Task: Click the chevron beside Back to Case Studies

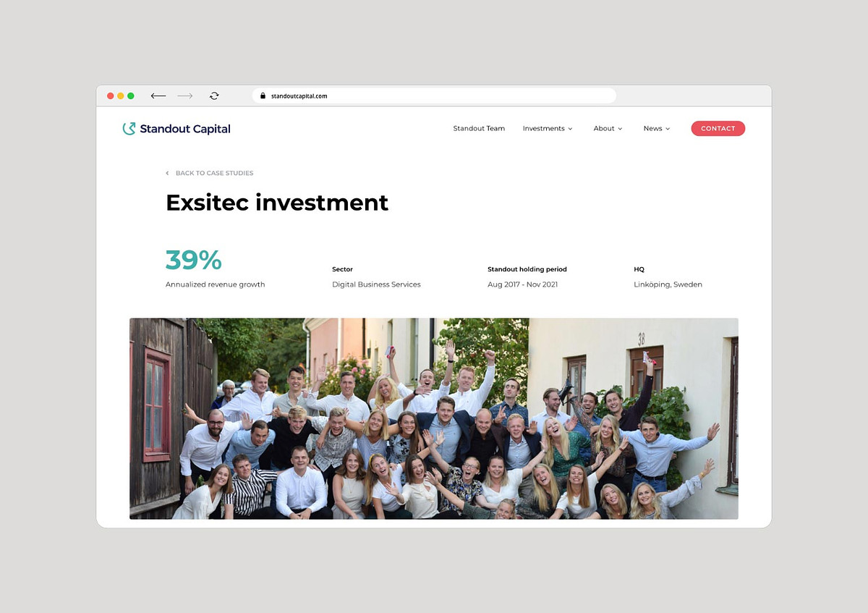Action: click(168, 173)
